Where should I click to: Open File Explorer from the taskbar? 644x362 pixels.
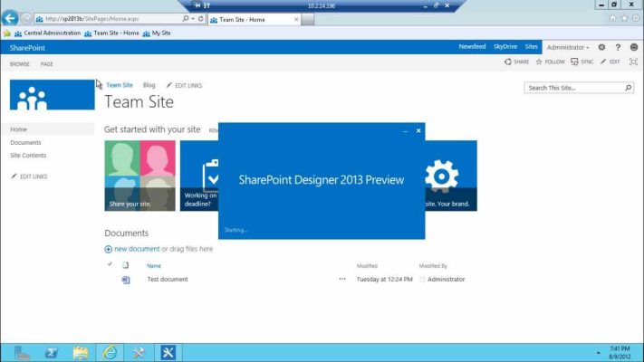tap(81, 353)
